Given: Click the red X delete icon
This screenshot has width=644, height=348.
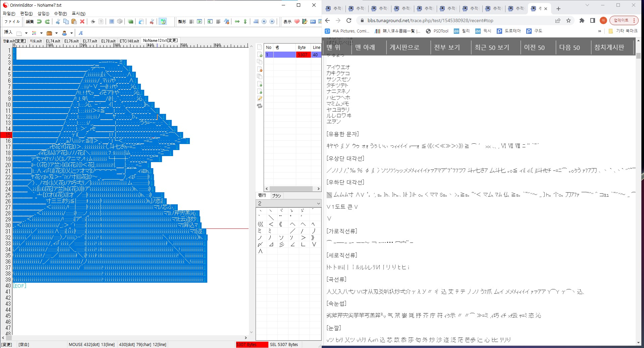Looking at the screenshot, I should pos(82,22).
